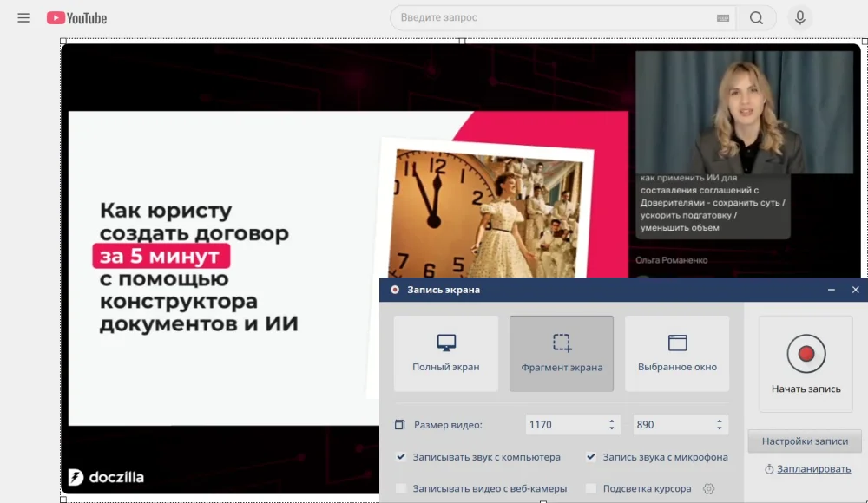This screenshot has height=503, width=868.
Task: Expand the YouTube hamburger menu
Action: (x=23, y=17)
